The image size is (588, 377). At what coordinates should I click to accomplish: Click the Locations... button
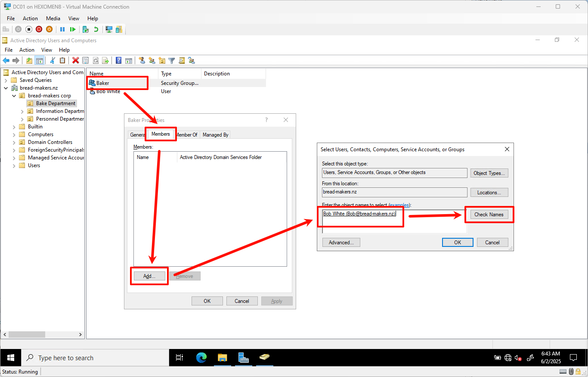(x=489, y=193)
